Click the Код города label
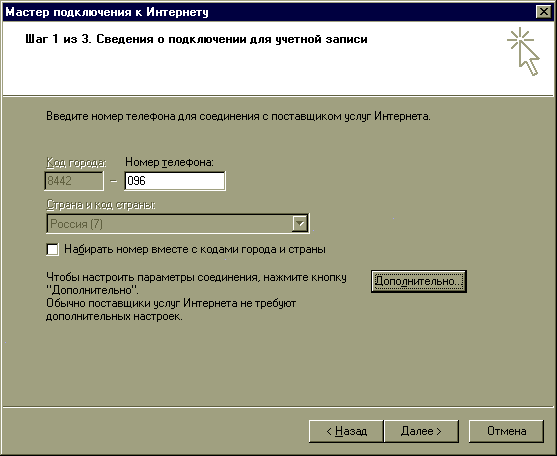Viewport: 557px width, 456px height. point(76,163)
